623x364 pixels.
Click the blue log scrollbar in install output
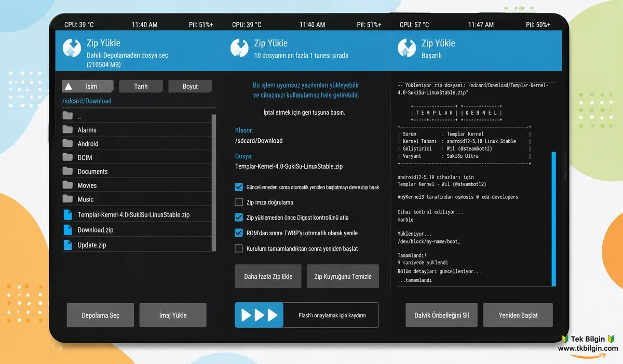point(553,219)
